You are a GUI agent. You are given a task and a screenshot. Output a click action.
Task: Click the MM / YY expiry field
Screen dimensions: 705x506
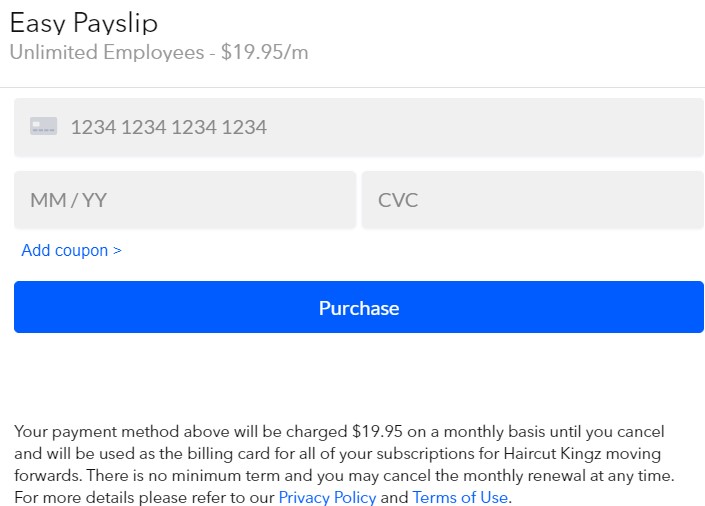[x=185, y=200]
